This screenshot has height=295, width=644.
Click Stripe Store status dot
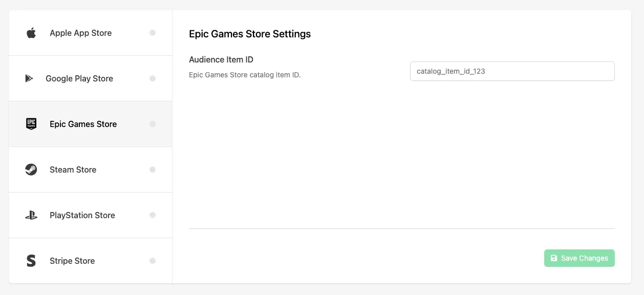(x=153, y=261)
